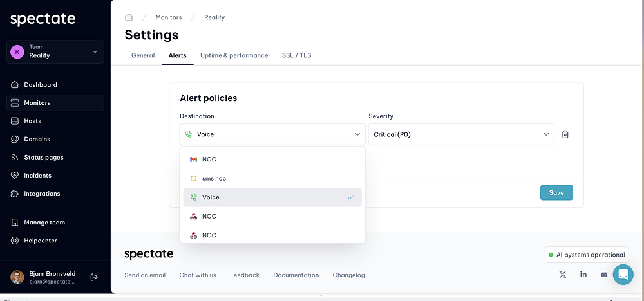Click the All systems operational status badge
Screen dimensions: 644x301
click(x=586, y=255)
